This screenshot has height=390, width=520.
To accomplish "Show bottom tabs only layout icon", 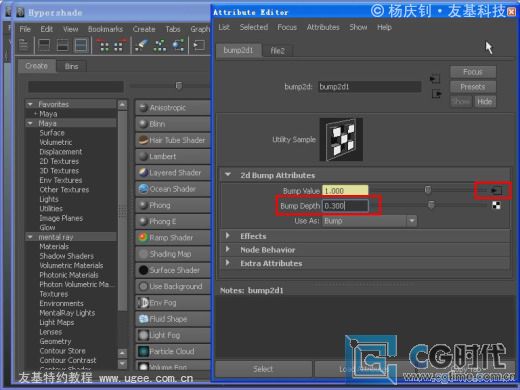I will 63,45.
